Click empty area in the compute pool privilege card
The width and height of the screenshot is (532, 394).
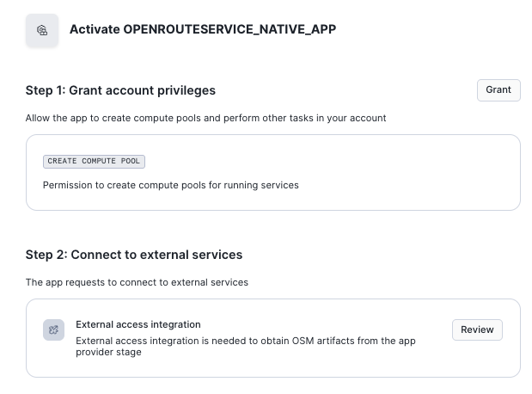(x=387, y=172)
